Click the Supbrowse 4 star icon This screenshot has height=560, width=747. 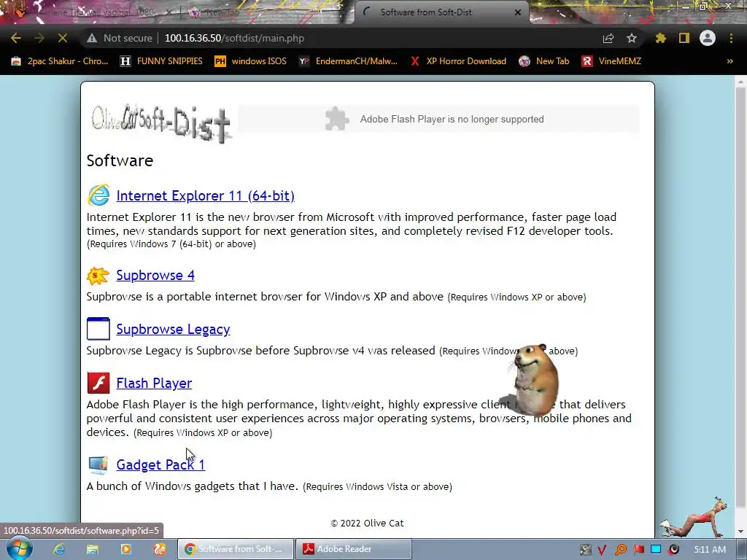coord(98,276)
